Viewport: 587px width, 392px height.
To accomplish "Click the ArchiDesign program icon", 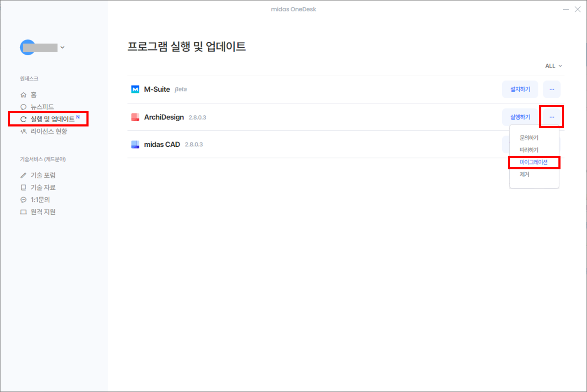I will click(x=135, y=117).
